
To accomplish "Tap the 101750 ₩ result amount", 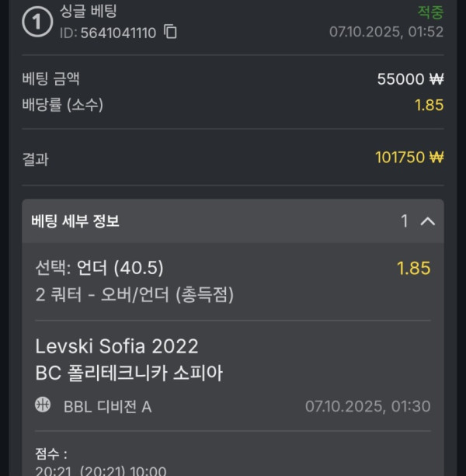I will [409, 158].
